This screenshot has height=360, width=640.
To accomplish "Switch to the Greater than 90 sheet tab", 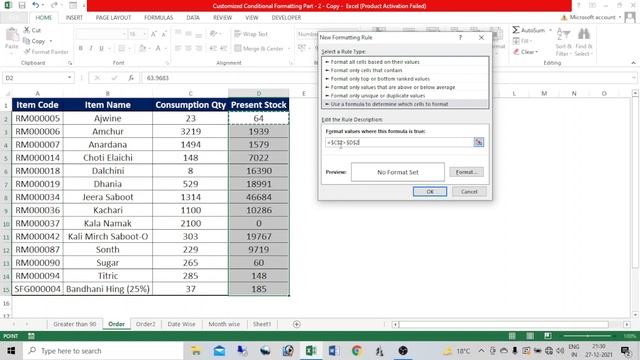I will click(75, 324).
